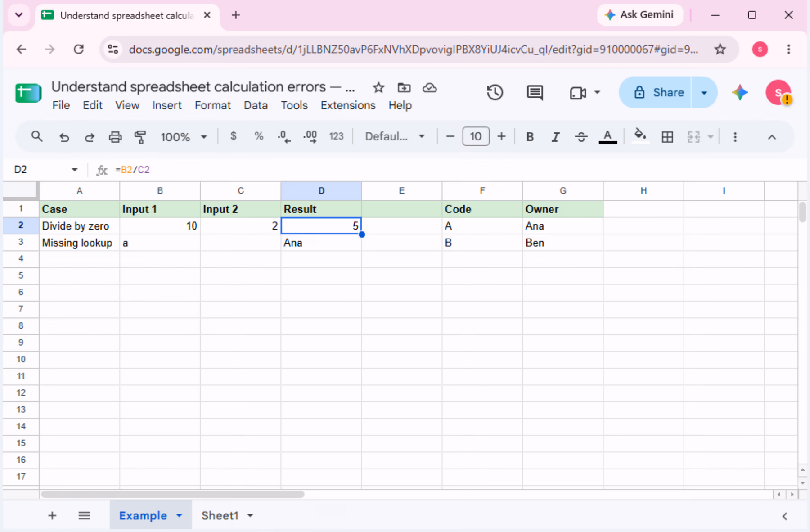This screenshot has width=810, height=532.
Task: Click the font size input field
Action: [476, 136]
